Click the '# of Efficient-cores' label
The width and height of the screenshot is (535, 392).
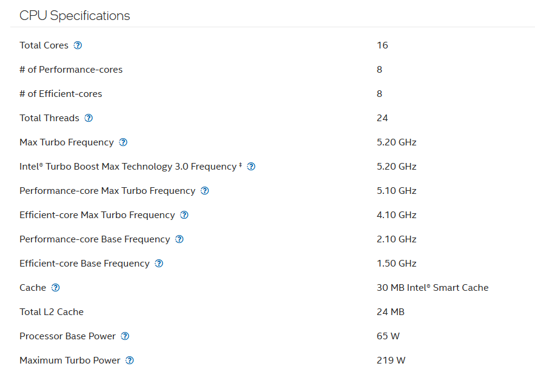61,94
